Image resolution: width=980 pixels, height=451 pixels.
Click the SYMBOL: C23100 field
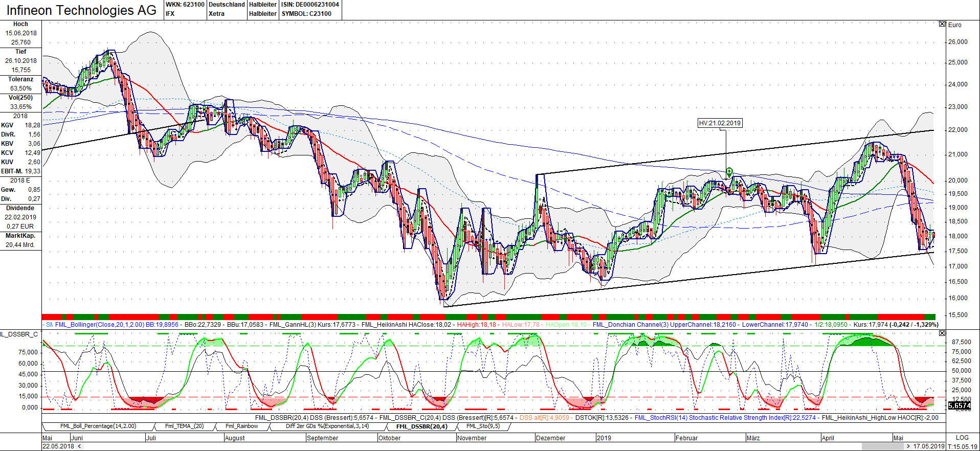[x=306, y=14]
